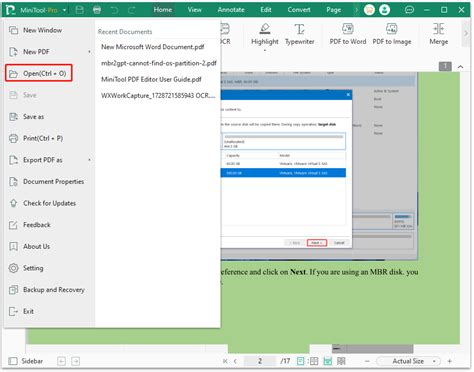The height and width of the screenshot is (372, 474).
Task: Click the Undo arrow in title bar
Action: tap(115, 10)
